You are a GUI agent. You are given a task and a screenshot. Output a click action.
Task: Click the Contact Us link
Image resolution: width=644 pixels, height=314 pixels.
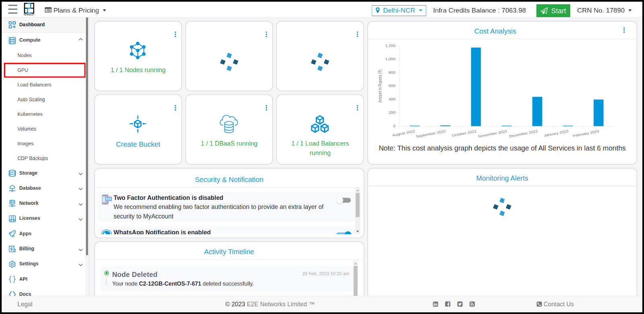(555, 304)
